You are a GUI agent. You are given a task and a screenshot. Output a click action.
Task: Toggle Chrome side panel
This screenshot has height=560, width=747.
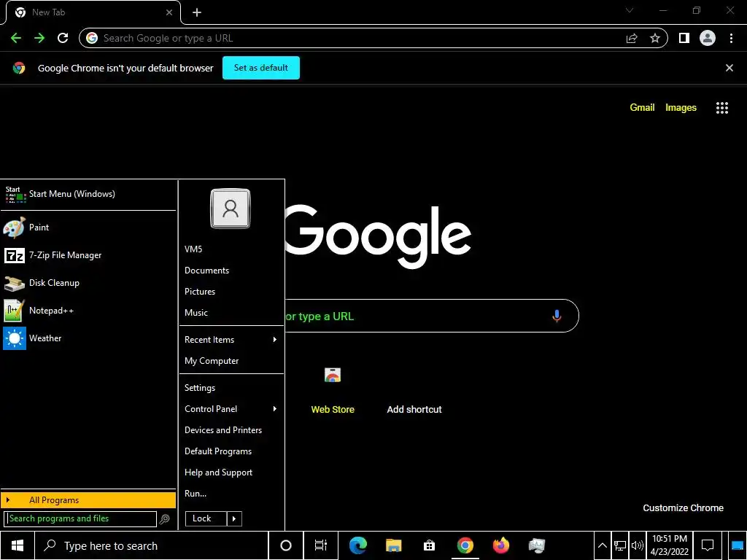click(684, 38)
